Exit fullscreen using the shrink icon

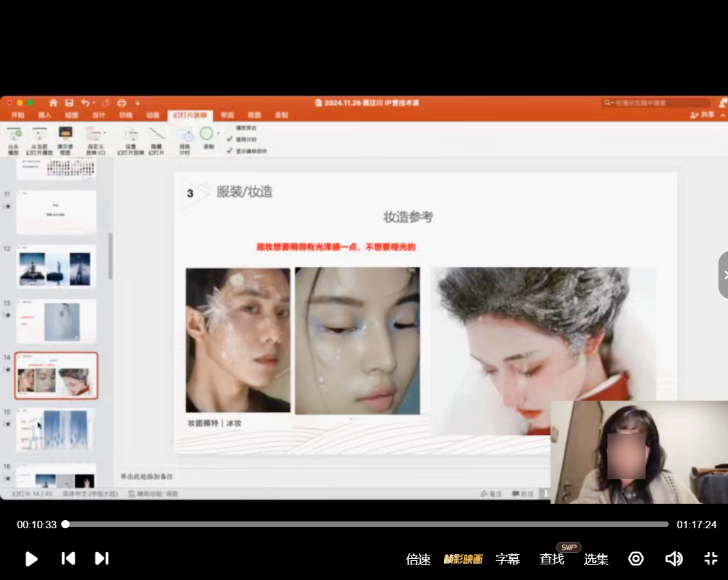pos(711,559)
